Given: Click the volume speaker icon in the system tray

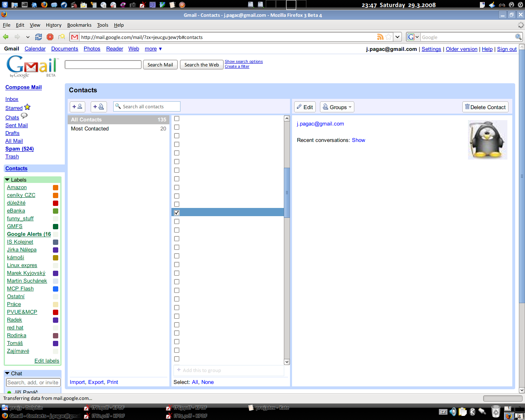Looking at the screenshot, I should [x=453, y=411].
